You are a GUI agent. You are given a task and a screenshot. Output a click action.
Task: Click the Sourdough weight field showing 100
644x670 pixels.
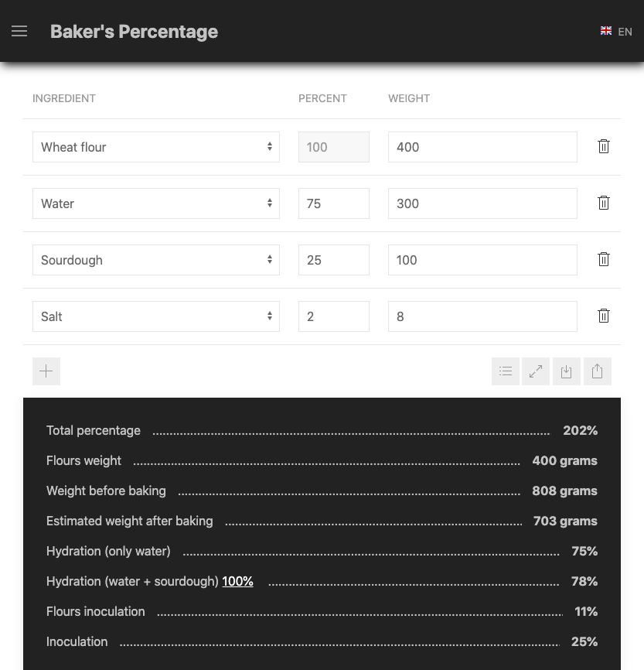click(x=482, y=260)
